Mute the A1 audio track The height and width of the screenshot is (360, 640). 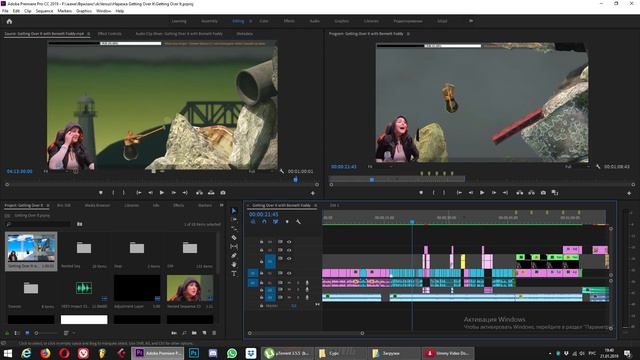pos(289,282)
